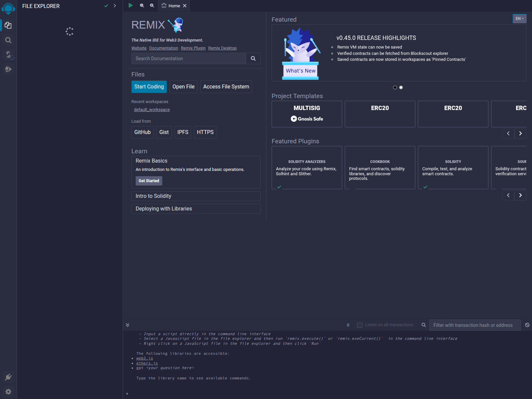The image size is (532, 399).
Task: Open Settings gear icon in sidebar
Action: (x=8, y=392)
